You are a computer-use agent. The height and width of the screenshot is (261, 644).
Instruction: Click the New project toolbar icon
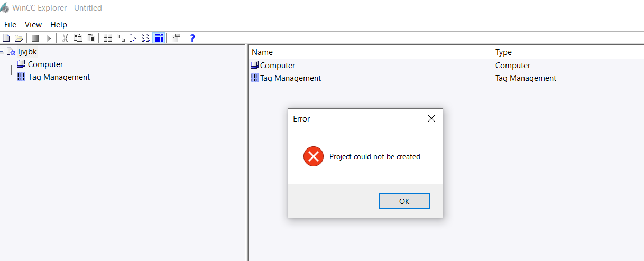coord(6,38)
